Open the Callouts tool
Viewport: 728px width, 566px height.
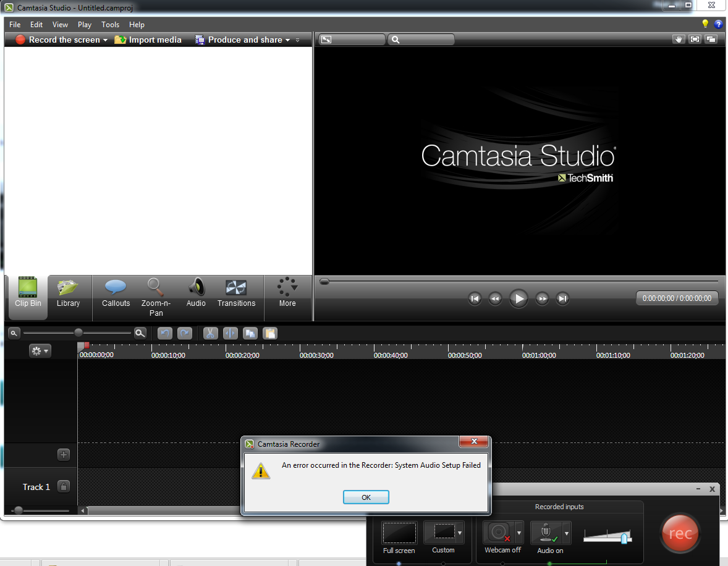pyautogui.click(x=116, y=293)
